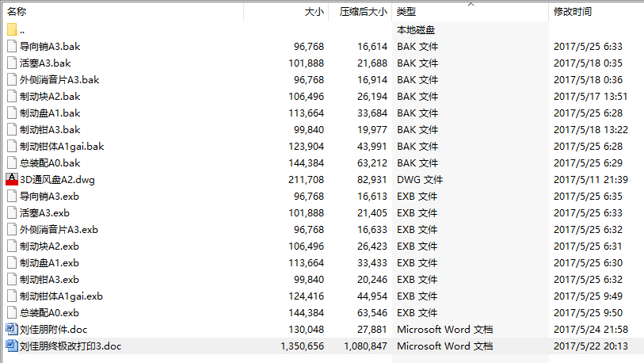Click modified date 2017/5/18 13:22
644x363 pixels.
pos(591,129)
